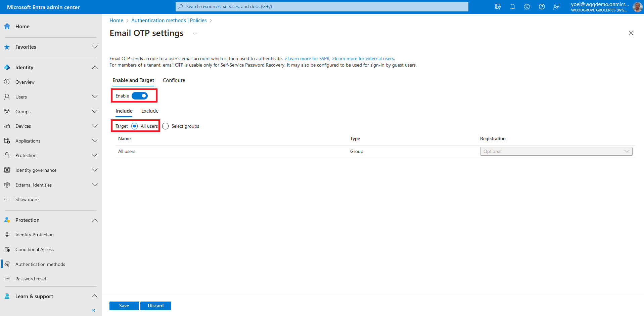Toggle the Enable switch off
644x316 pixels.
[140, 96]
